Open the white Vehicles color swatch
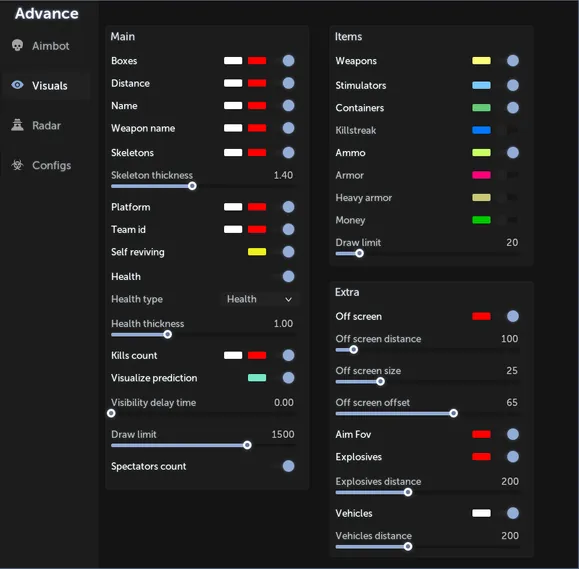 pyautogui.click(x=482, y=513)
